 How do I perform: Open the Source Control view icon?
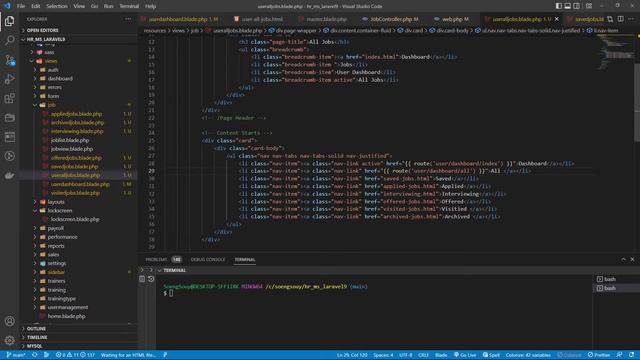click(9, 60)
